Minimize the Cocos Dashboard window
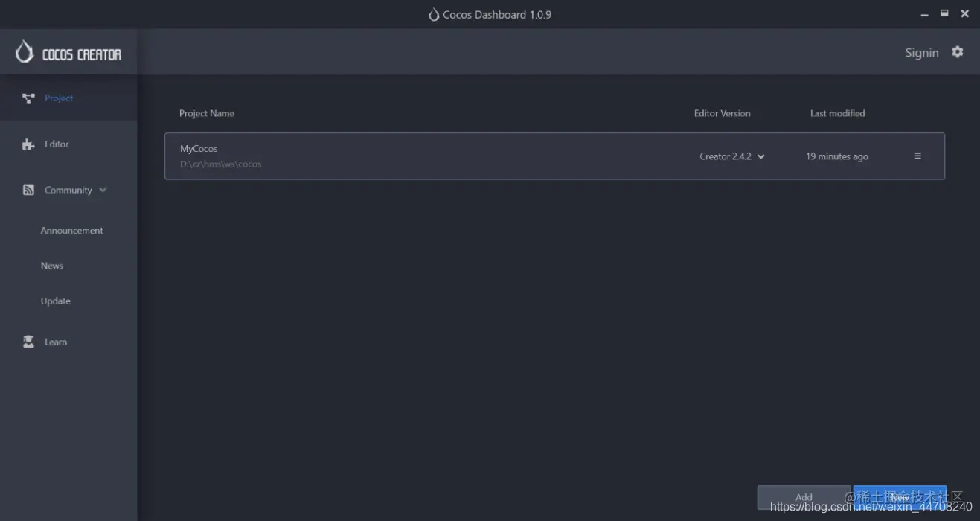980x521 pixels. pos(925,14)
